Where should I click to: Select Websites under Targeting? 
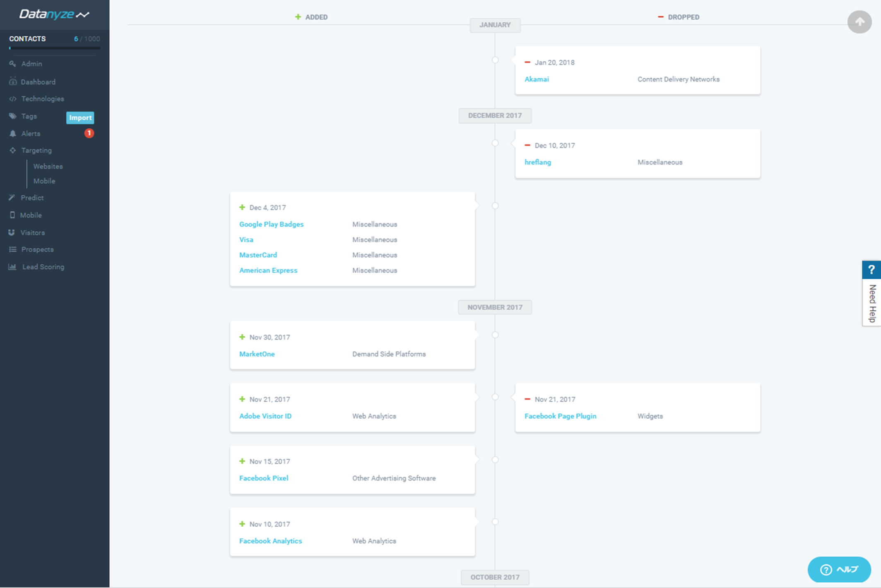point(48,166)
